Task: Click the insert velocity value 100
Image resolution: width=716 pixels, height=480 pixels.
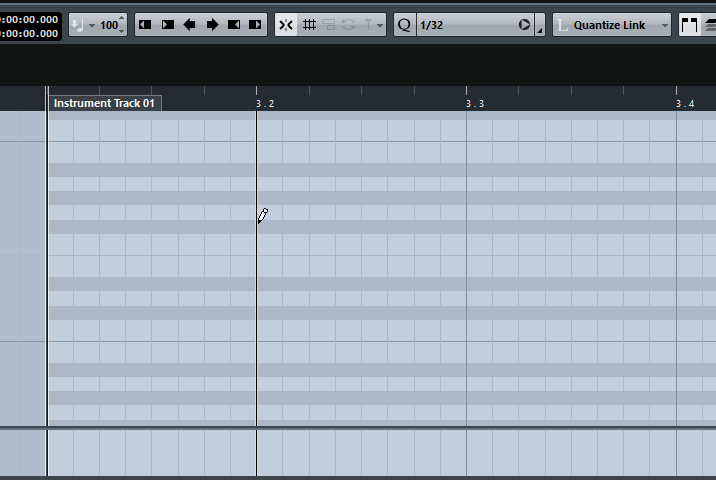Action: (108, 25)
